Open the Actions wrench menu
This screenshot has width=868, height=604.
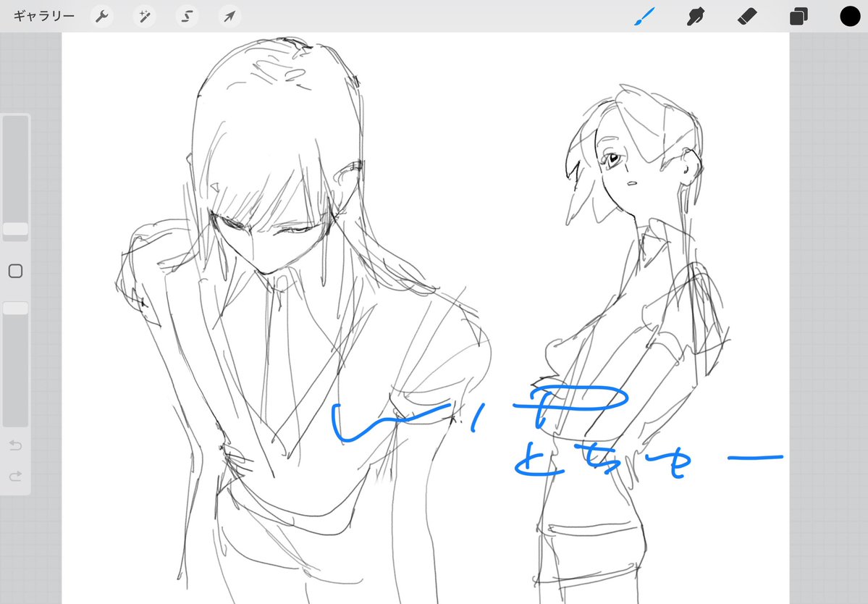(102, 17)
